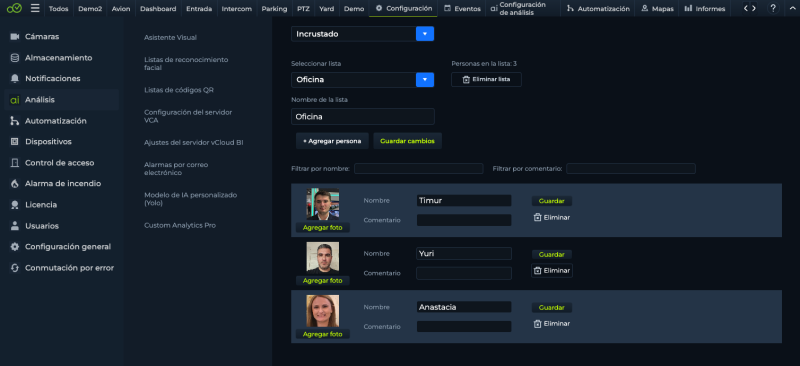This screenshot has width=800, height=366.
Task: Open Listas de códigos QR
Action: pos(179,90)
